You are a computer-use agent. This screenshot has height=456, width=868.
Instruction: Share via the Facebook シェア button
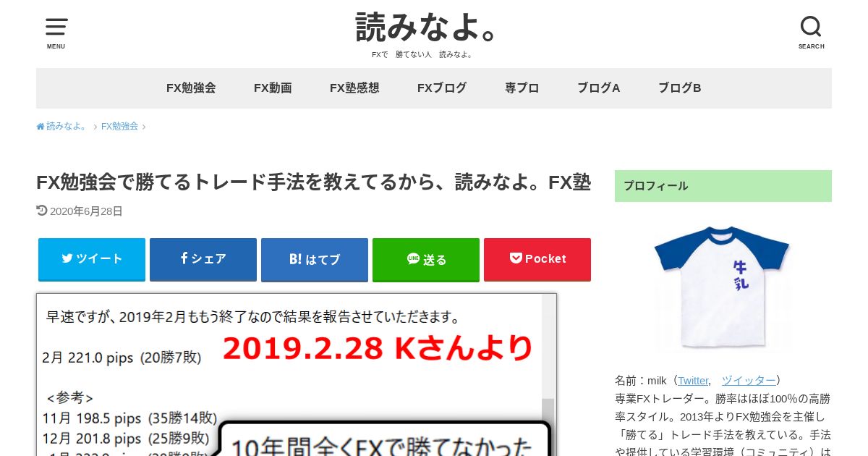pos(203,259)
